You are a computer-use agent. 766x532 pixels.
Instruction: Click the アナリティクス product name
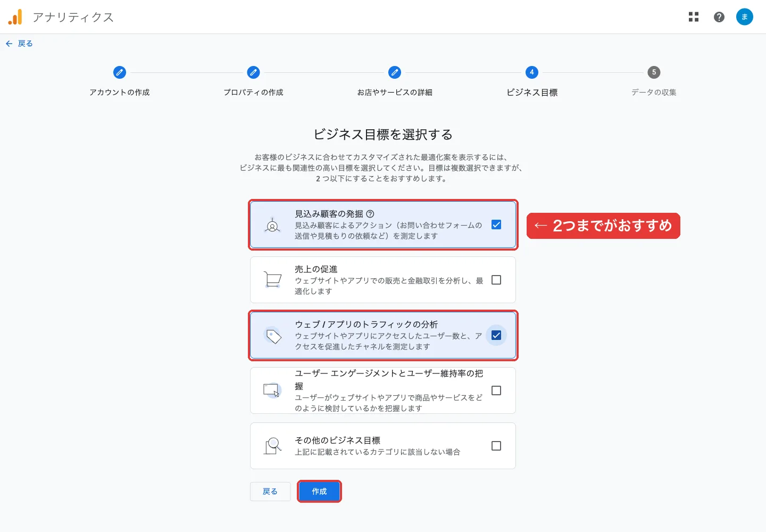73,18
